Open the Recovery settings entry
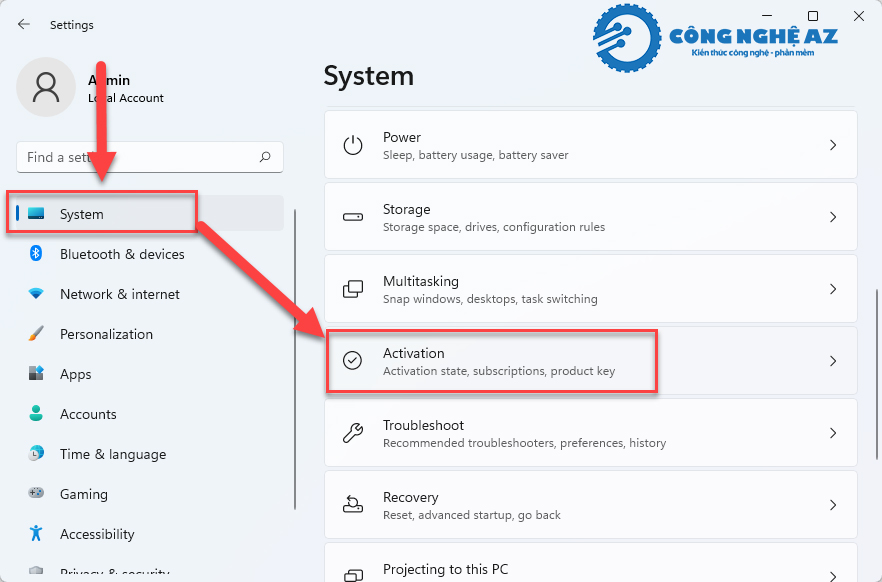882x582 pixels. (x=591, y=504)
